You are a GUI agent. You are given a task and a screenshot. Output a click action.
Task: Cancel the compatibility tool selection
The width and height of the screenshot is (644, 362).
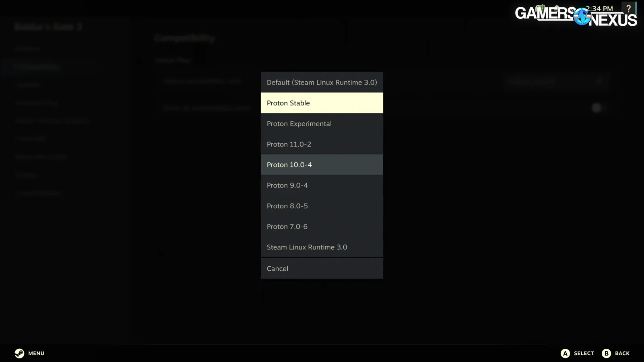pos(322,268)
